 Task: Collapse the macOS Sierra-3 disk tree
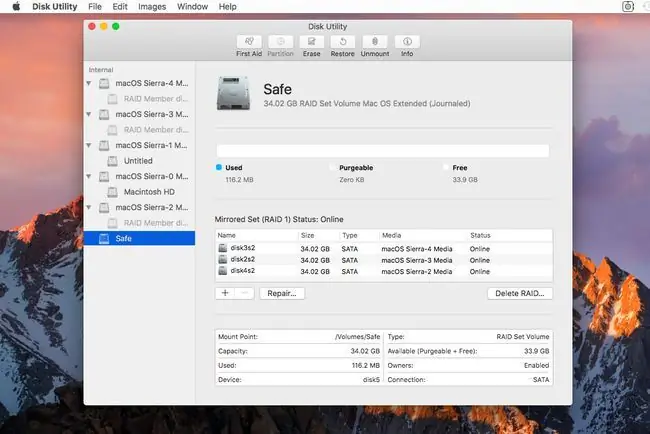[x=89, y=114]
